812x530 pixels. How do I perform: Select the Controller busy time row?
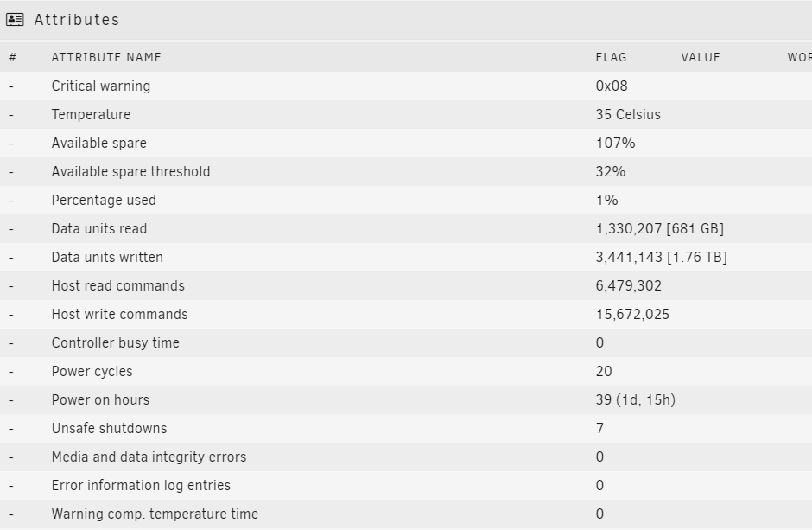406,342
